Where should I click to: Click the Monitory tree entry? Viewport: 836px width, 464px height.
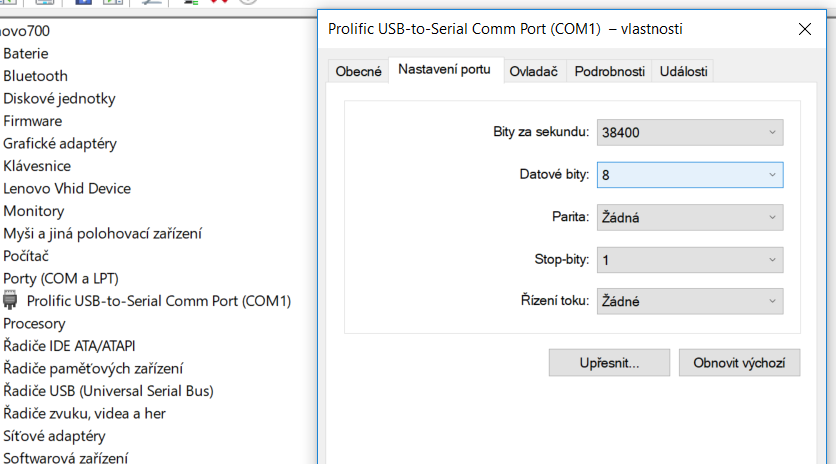[34, 211]
